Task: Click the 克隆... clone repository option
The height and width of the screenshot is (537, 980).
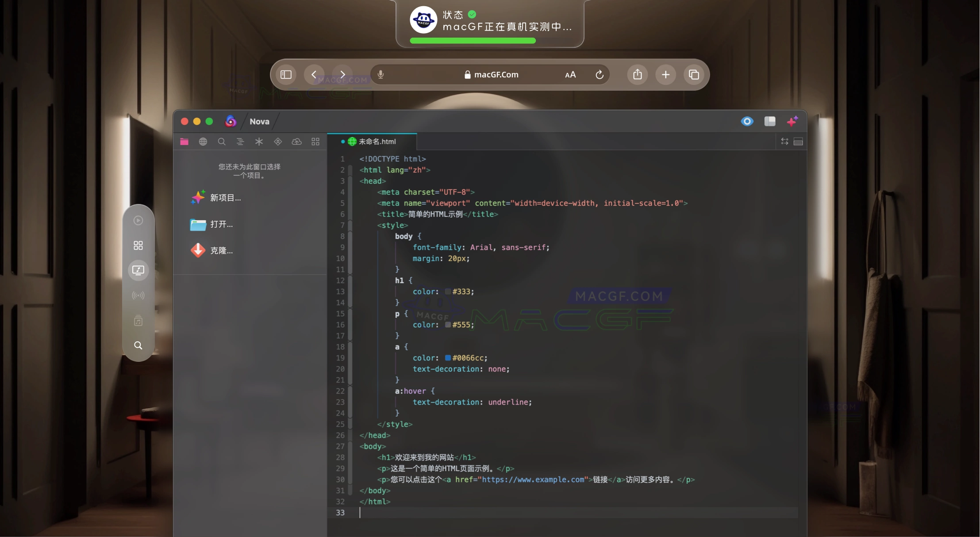Action: (221, 251)
